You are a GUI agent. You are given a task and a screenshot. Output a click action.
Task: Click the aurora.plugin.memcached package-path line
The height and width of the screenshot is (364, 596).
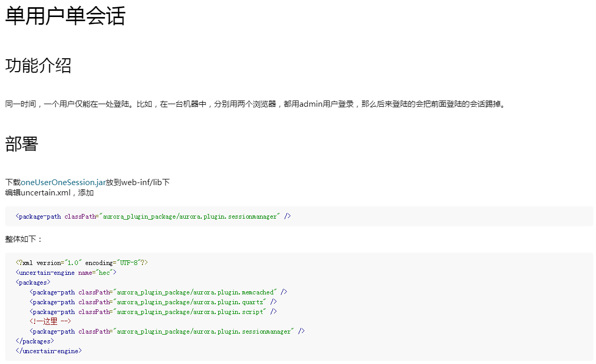click(x=158, y=292)
